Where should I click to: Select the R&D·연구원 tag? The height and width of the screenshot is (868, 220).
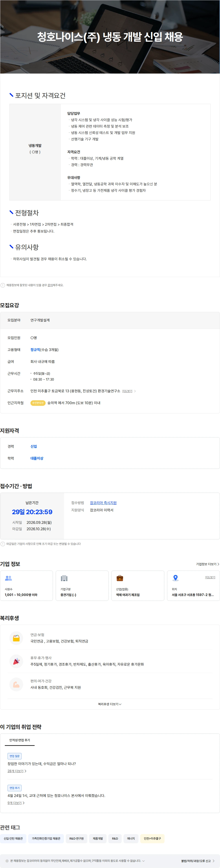(77, 838)
